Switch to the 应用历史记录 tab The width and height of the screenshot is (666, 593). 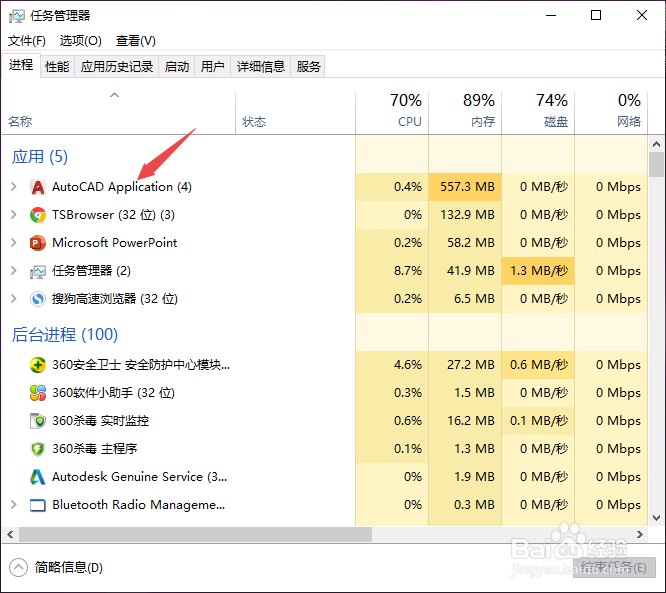point(117,67)
